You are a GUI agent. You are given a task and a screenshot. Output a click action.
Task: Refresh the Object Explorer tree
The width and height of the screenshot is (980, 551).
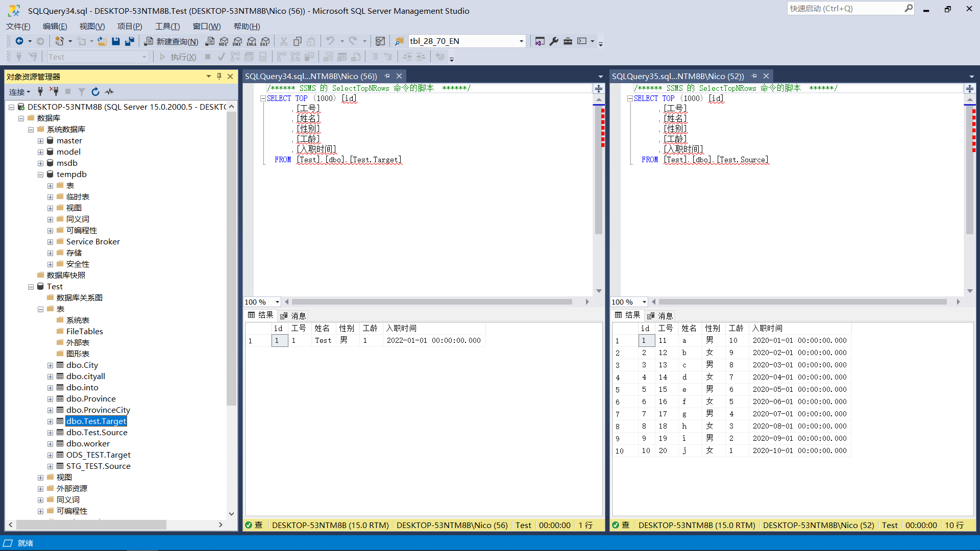click(x=95, y=92)
